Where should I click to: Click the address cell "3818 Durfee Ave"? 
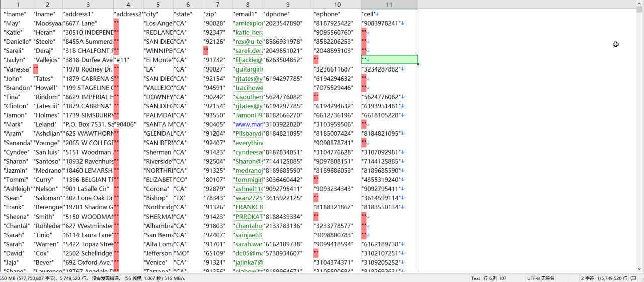88,60
